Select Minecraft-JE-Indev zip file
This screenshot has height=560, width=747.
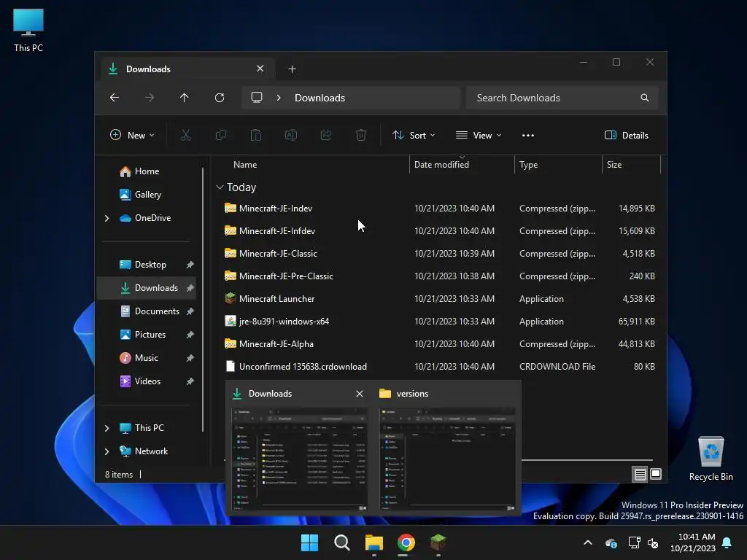click(x=438, y=209)
